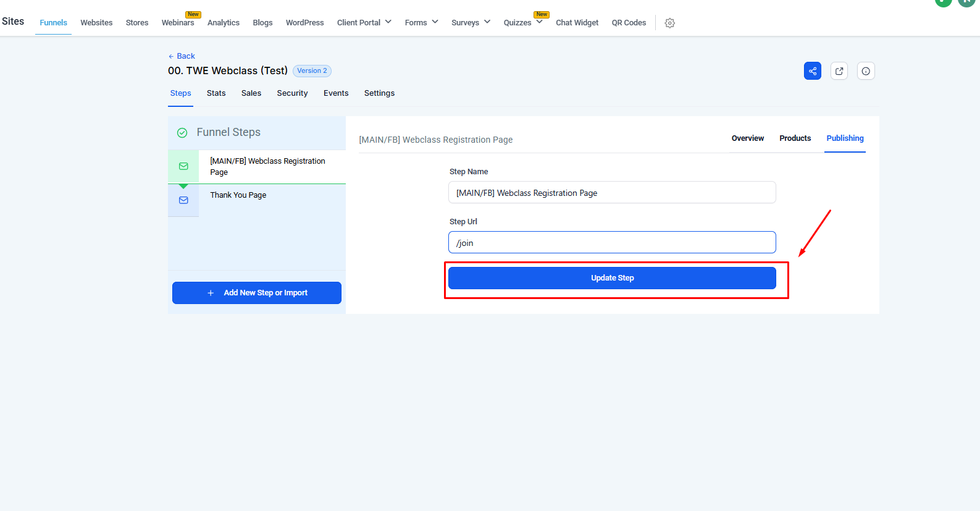
Task: Switch to the Overview tab
Action: tap(747, 138)
